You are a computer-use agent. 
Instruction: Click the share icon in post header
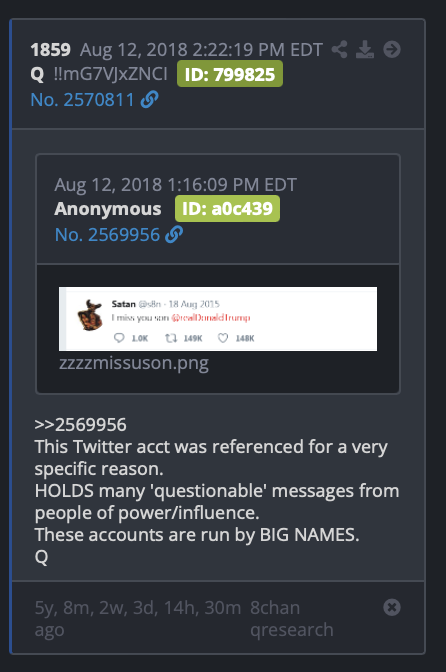(x=339, y=49)
